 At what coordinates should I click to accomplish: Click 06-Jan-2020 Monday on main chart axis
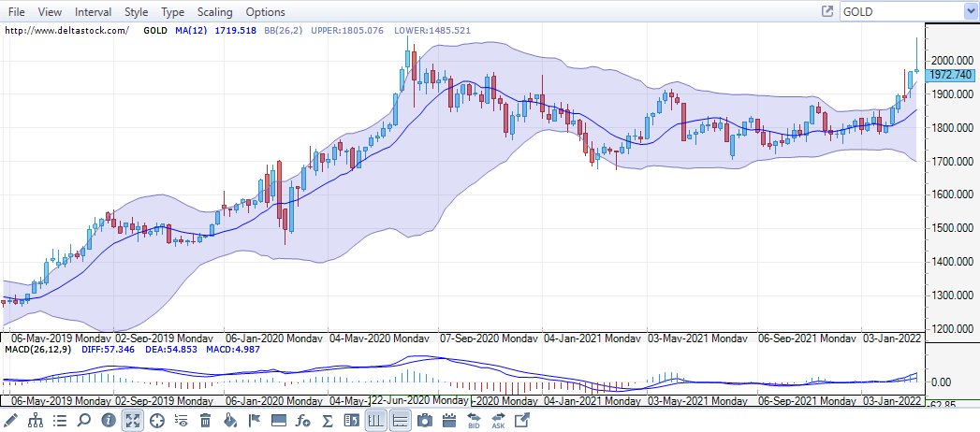click(273, 338)
